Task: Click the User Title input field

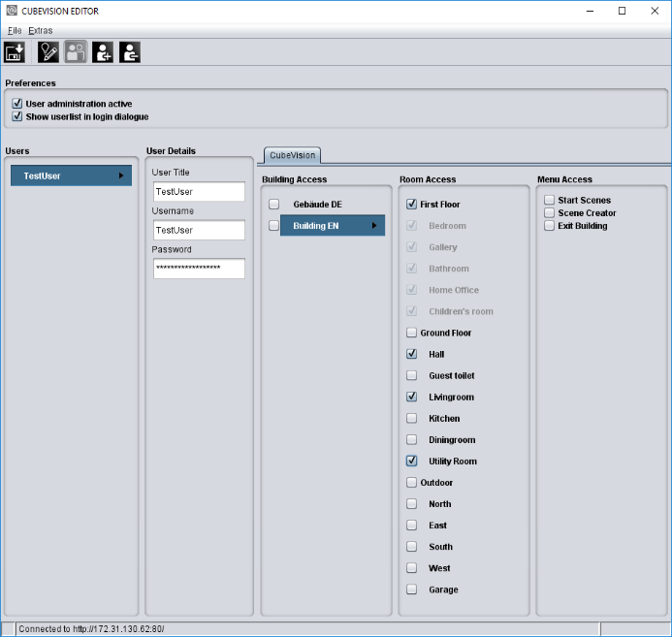Action: tap(199, 191)
